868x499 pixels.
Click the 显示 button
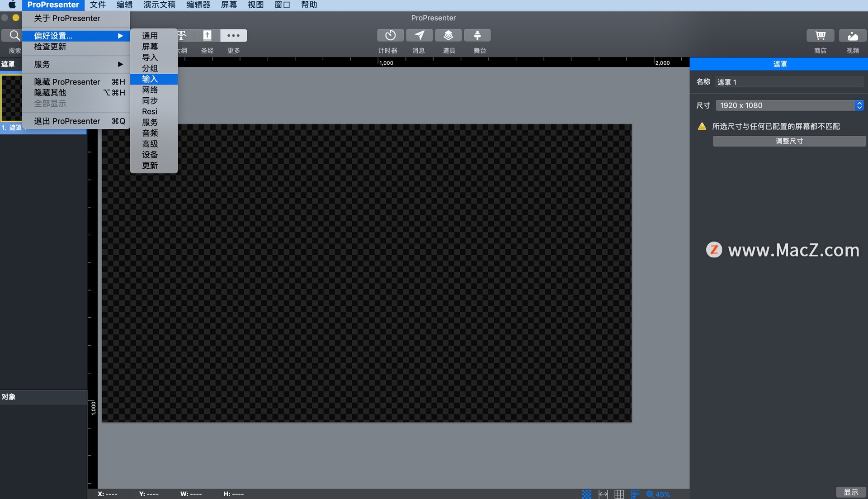tap(851, 492)
